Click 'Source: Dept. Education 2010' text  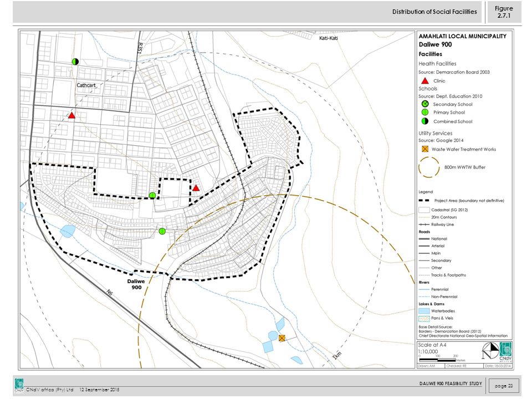[x=450, y=96]
